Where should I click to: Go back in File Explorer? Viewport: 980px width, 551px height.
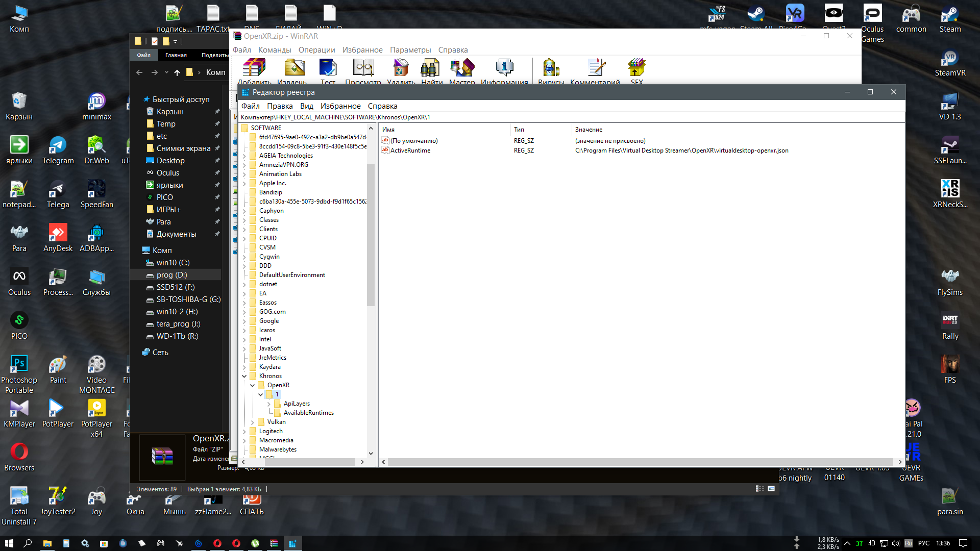139,72
